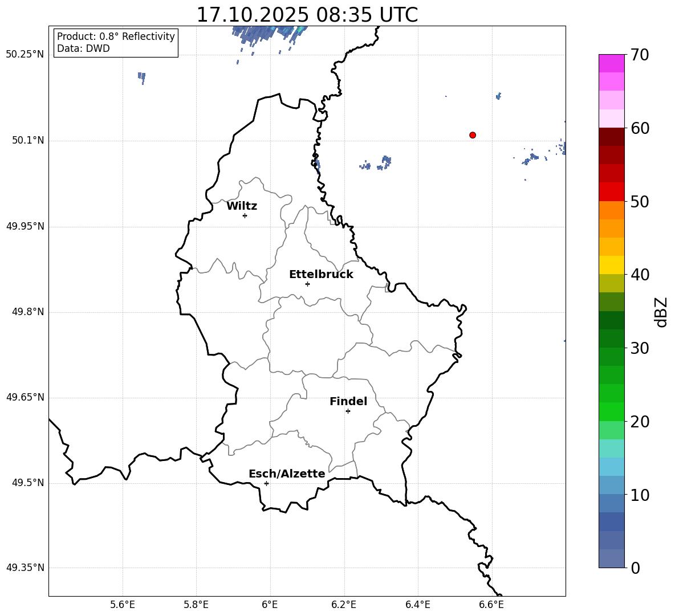
Task: Pick the light blue swatch midway 10 to 20
Action: 612,467
